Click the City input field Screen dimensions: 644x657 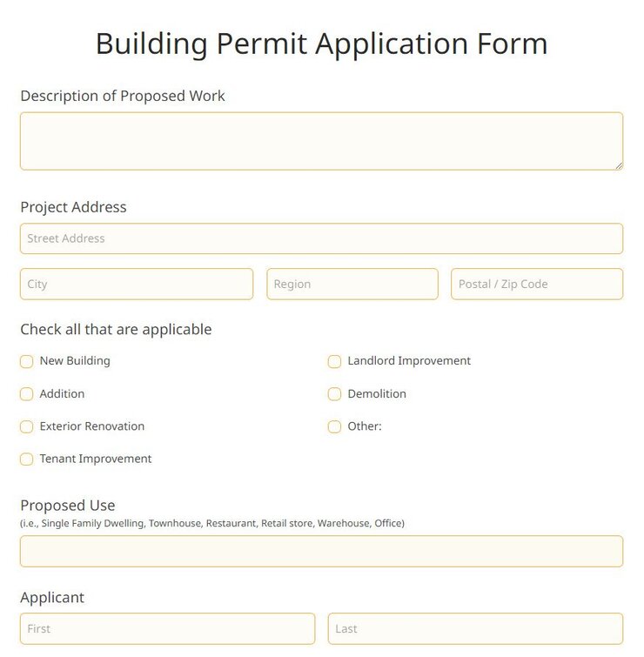(137, 284)
